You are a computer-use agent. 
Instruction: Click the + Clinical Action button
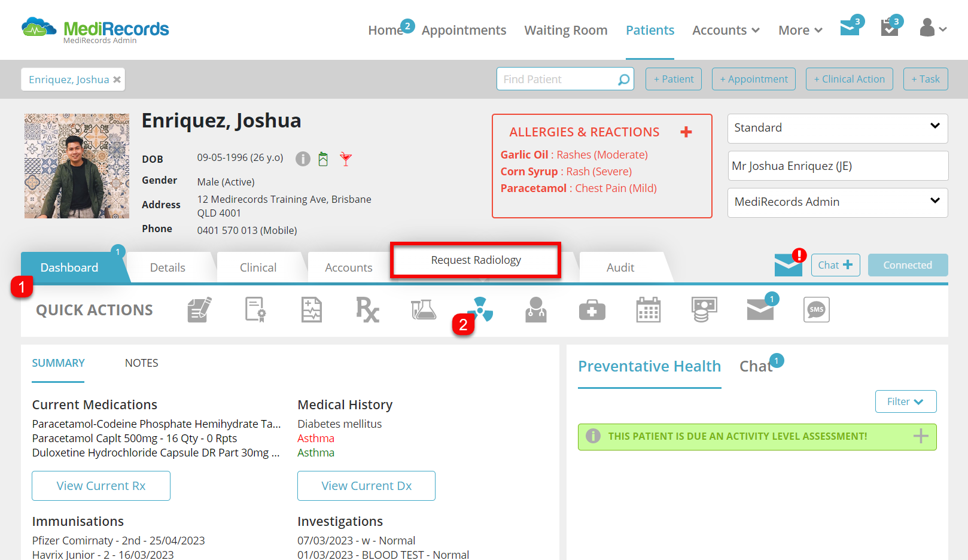(850, 79)
